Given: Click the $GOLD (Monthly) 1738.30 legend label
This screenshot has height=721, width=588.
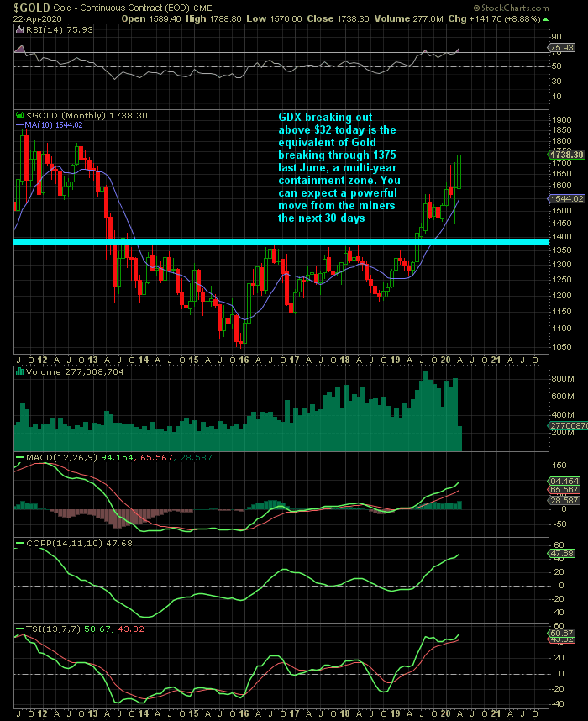Looking at the screenshot, I should (x=87, y=115).
